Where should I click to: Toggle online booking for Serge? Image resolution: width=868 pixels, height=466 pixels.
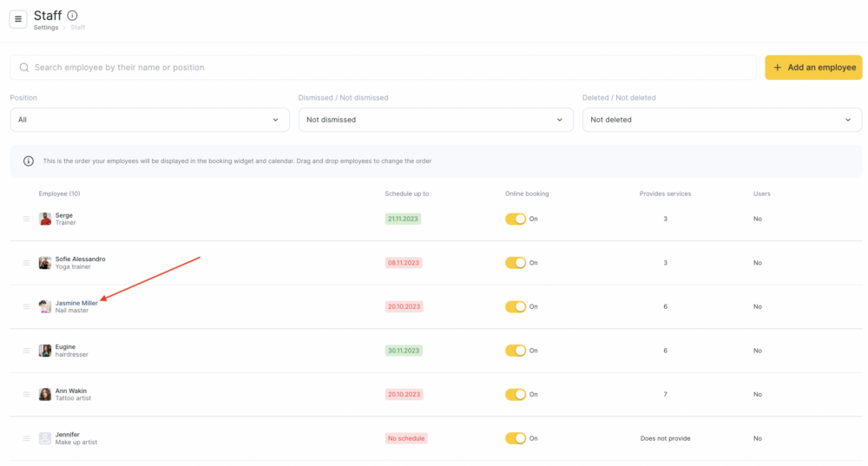[516, 220]
